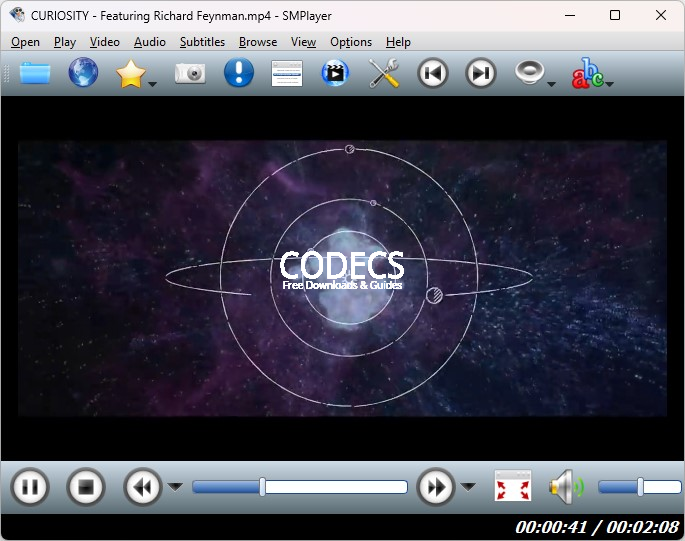The image size is (685, 541).
Task: Open file using the blue folder icon
Action: [x=35, y=73]
